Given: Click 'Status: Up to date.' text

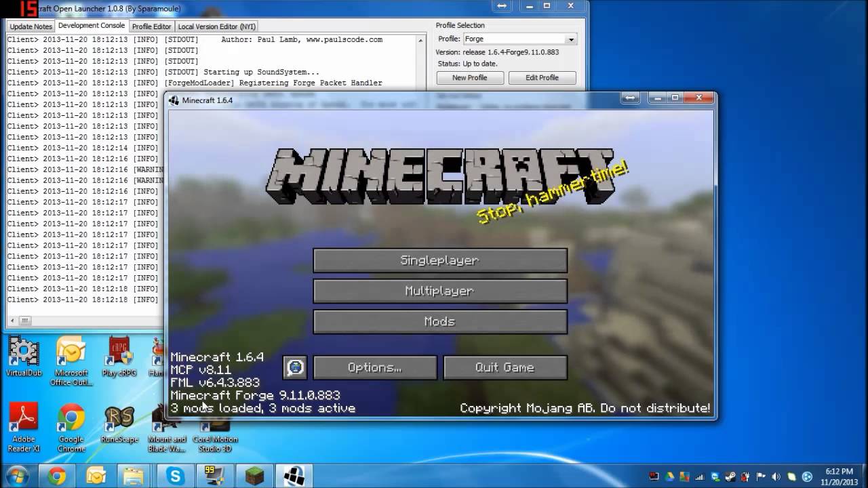Looking at the screenshot, I should tap(467, 64).
